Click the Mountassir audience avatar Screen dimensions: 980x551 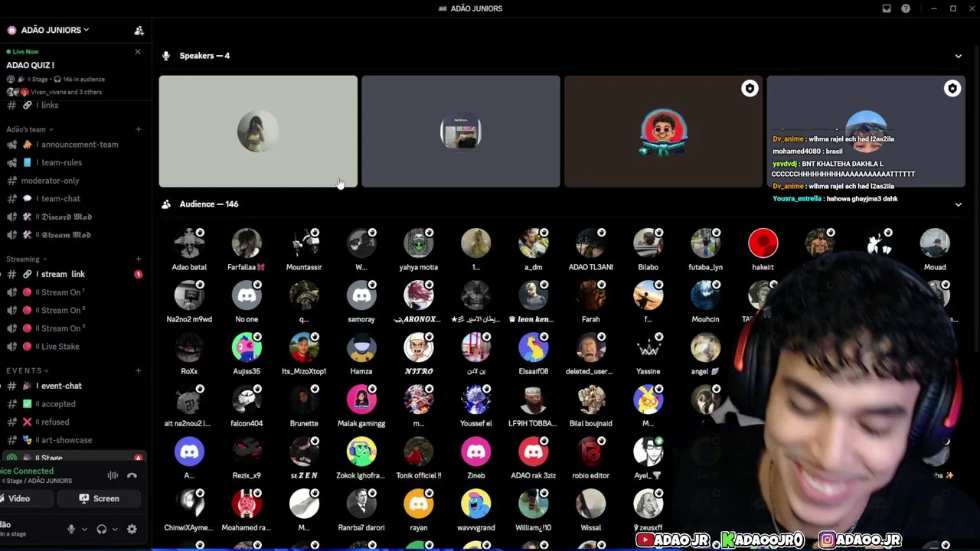(304, 244)
